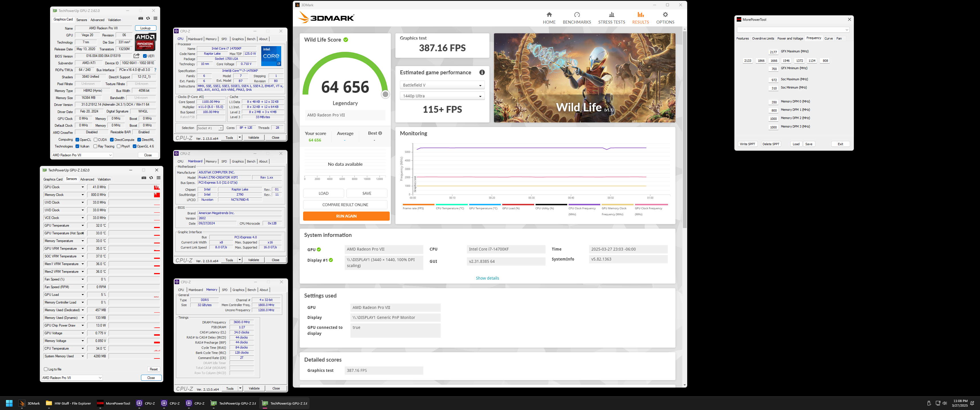
Task: Toggle the Ray Tracing checkbox
Action: pos(95,146)
